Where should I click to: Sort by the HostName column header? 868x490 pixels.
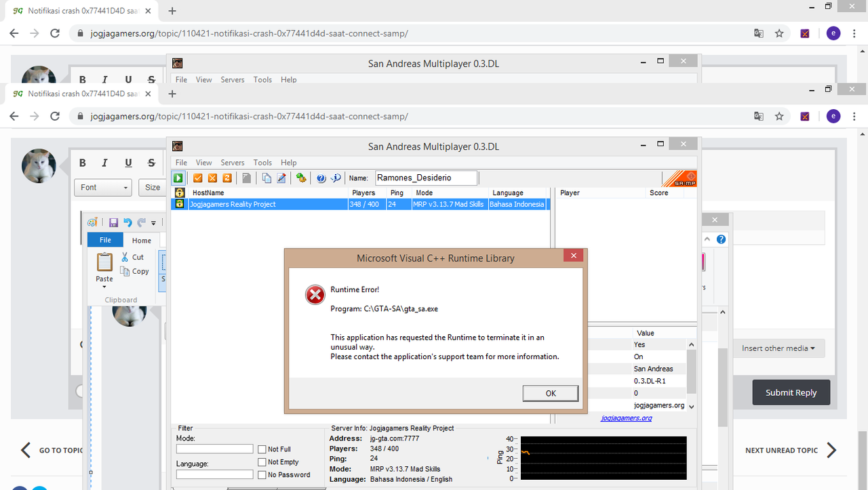coord(269,193)
